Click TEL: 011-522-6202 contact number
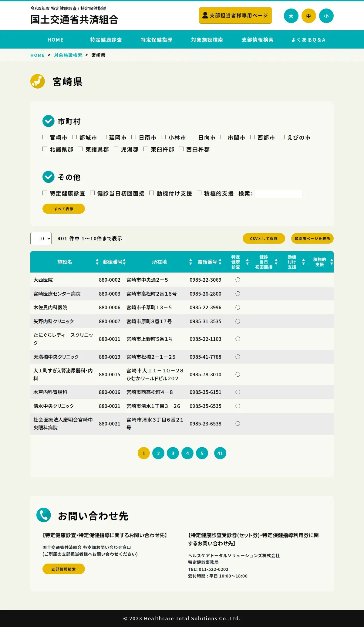Image resolution: width=364 pixels, height=627 pixels. point(208,569)
